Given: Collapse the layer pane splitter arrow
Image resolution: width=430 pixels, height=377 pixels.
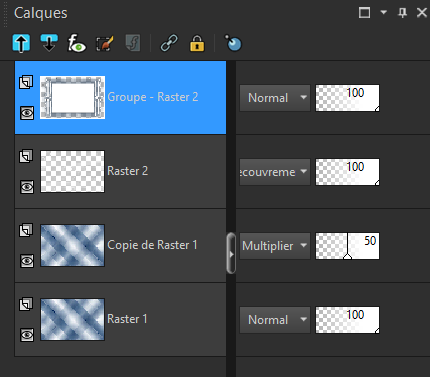Looking at the screenshot, I should coord(231,254).
